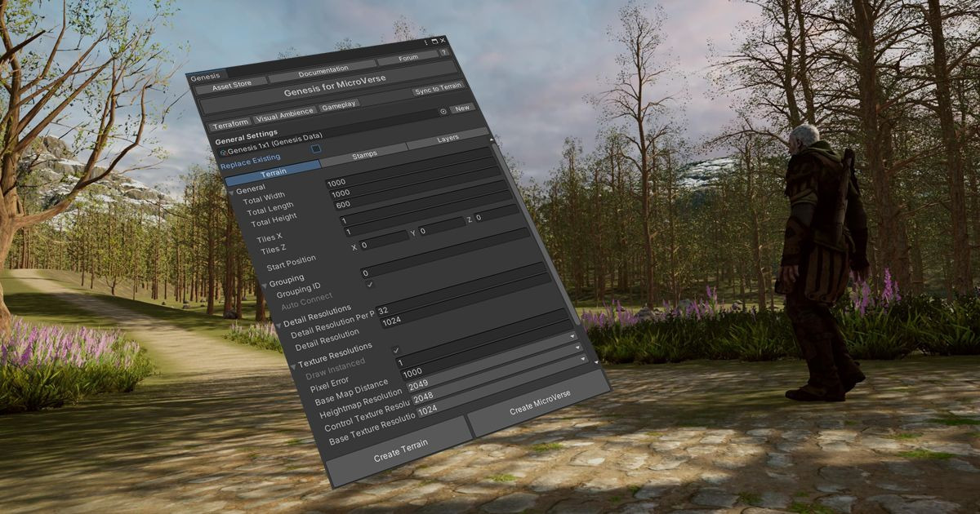Screen dimensions: 980x514
Task: Open the help (?) icon in the title bar
Action: coord(444,52)
